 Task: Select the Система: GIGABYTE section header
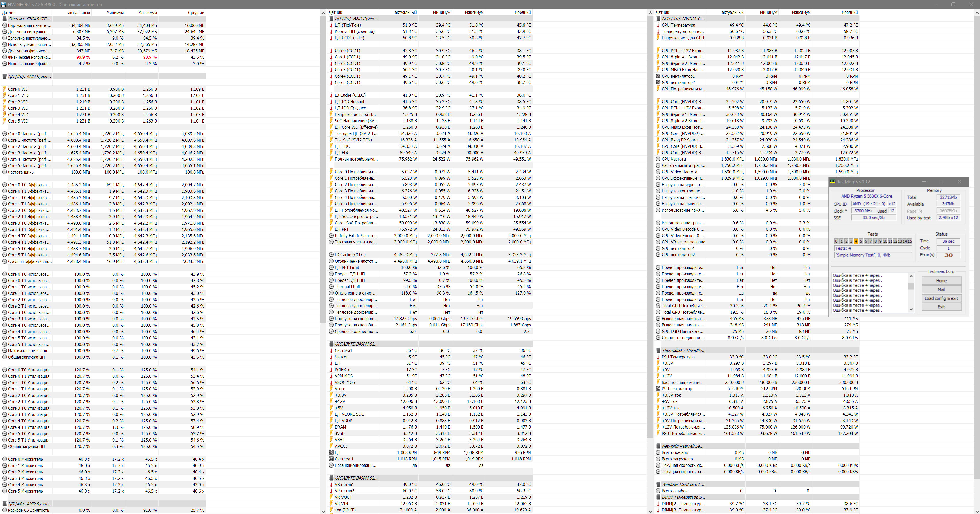[x=30, y=19]
